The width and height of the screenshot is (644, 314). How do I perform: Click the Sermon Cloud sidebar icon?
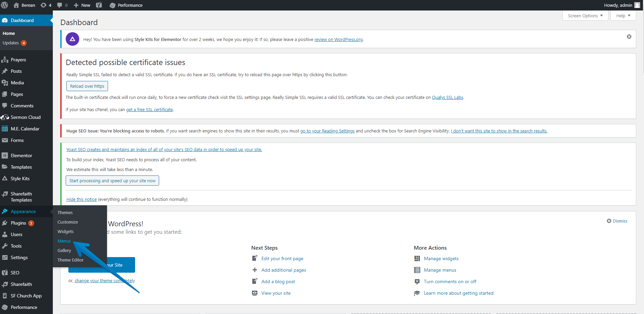click(5, 117)
